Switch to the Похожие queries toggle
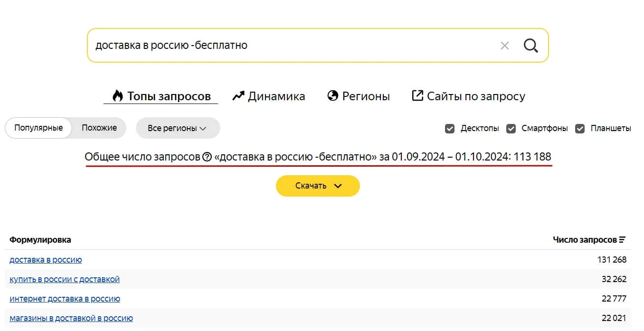 99,128
